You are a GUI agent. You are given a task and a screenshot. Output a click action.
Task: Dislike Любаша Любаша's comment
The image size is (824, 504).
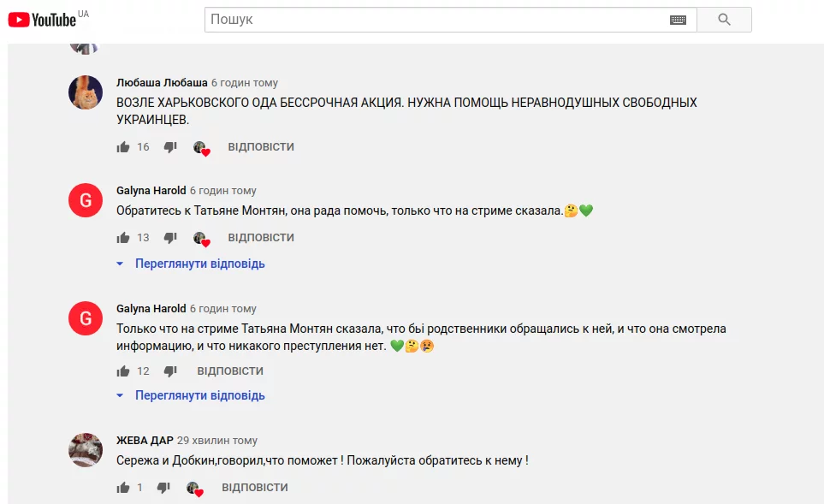(x=170, y=147)
